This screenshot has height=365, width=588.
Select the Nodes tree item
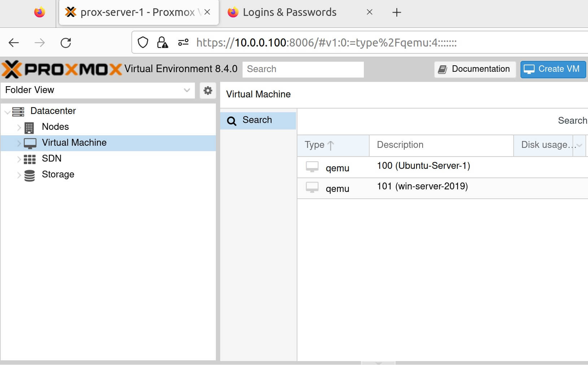[108, 127]
